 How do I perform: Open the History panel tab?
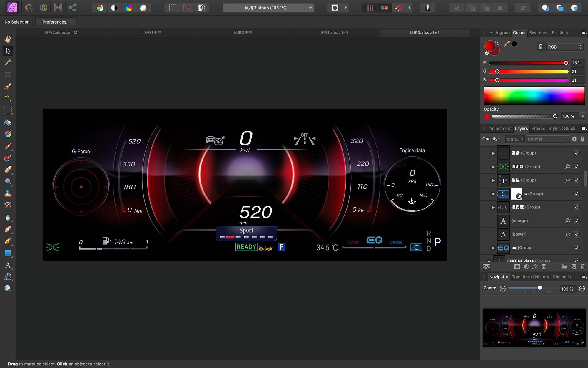click(x=542, y=277)
